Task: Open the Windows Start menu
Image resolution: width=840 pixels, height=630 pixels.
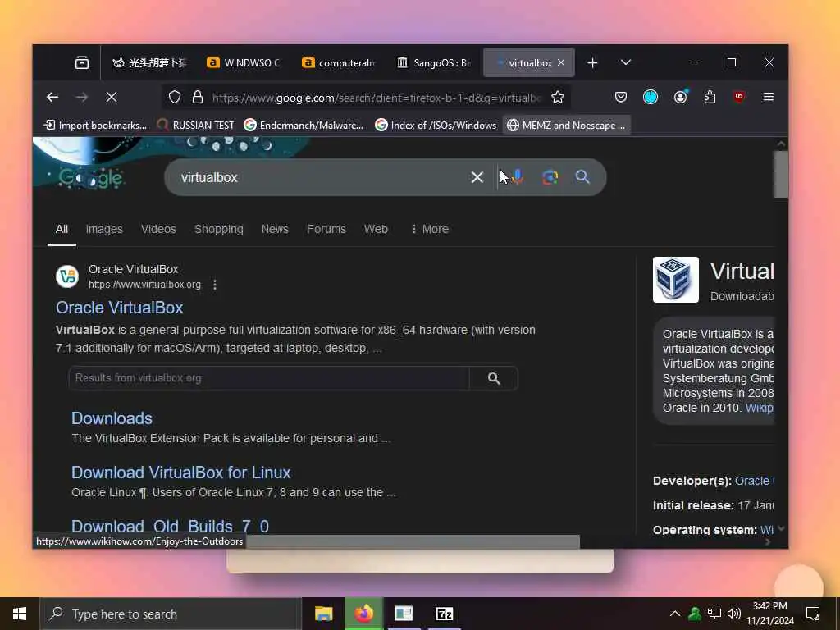Action: [x=20, y=614]
